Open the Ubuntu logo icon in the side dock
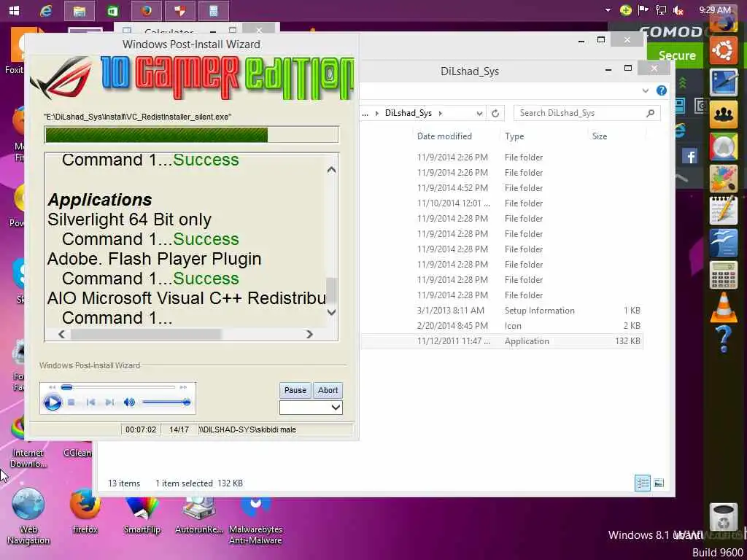The width and height of the screenshot is (747, 560). (x=723, y=50)
